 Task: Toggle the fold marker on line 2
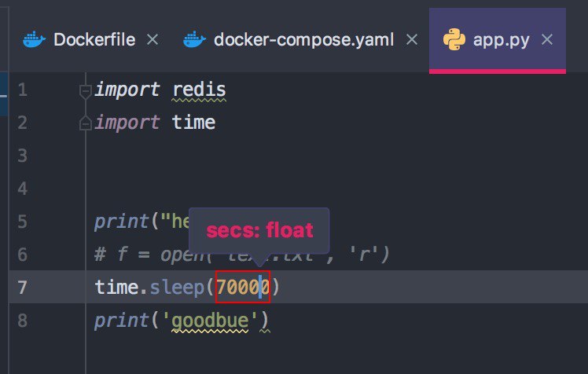86,123
